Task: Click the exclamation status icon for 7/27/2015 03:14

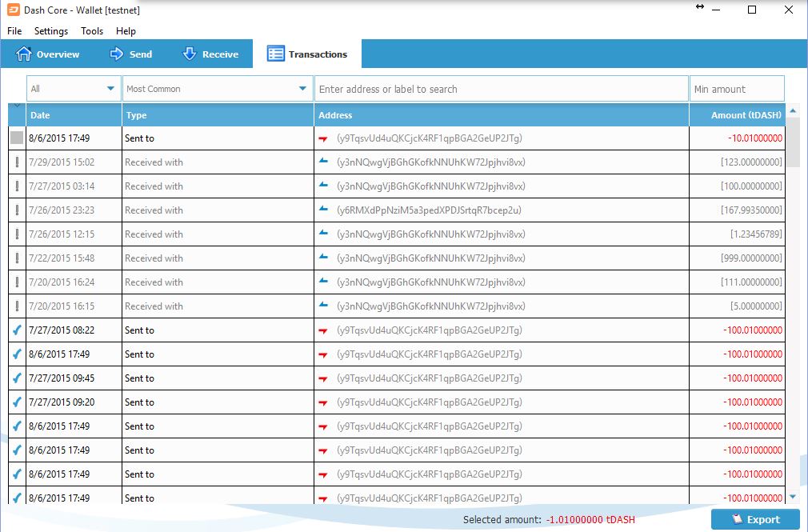Action: click(x=17, y=186)
